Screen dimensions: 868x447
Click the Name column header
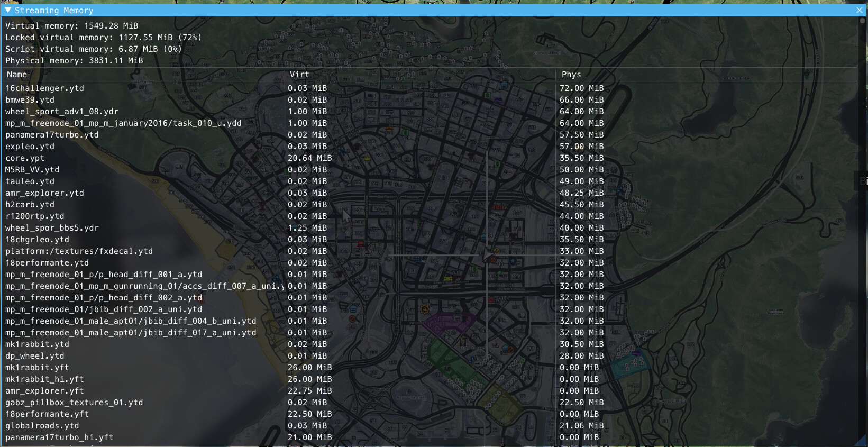[17, 75]
